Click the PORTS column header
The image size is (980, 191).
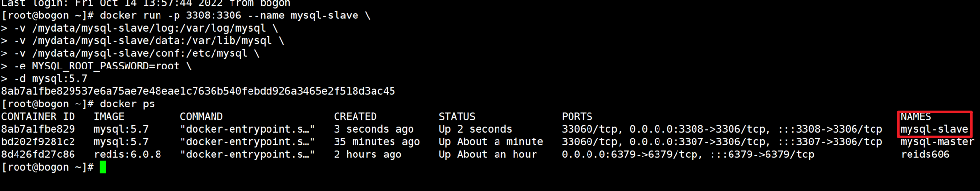coord(577,117)
